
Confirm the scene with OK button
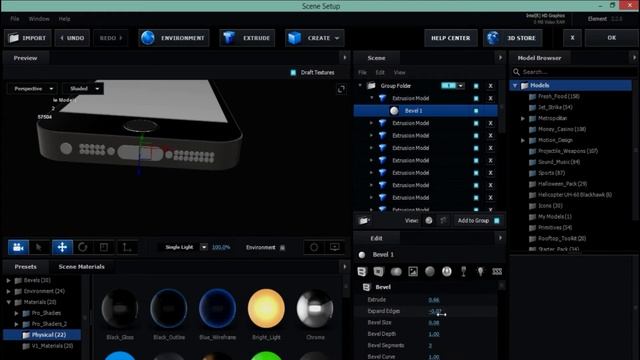point(611,38)
